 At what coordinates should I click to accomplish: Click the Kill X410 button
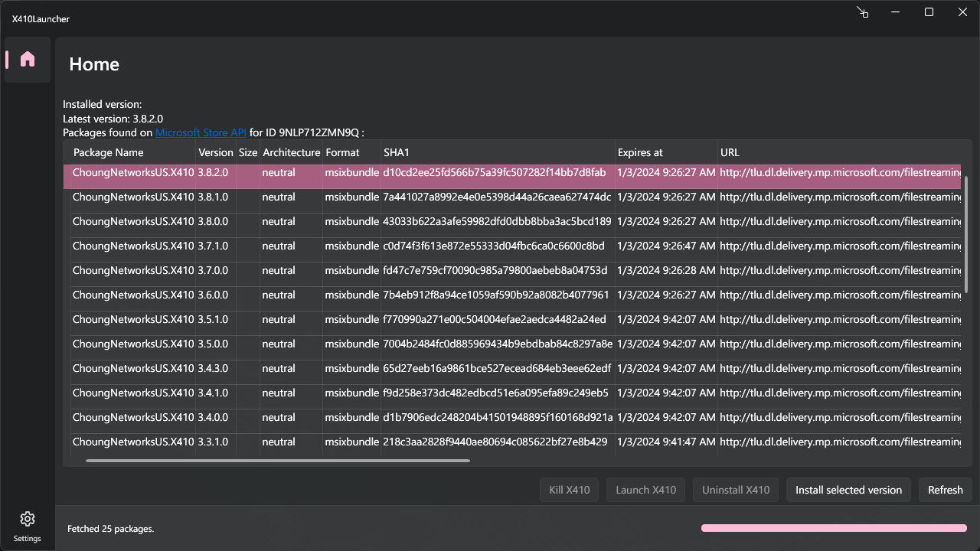pos(570,490)
